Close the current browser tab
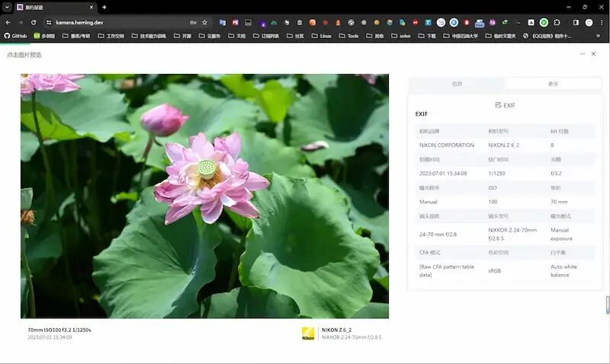The image size is (610, 364). point(91,7)
